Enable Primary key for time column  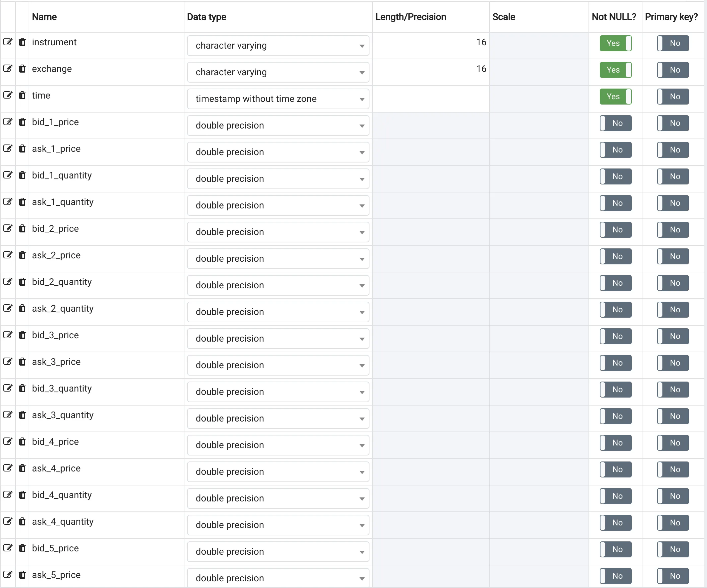[672, 97]
